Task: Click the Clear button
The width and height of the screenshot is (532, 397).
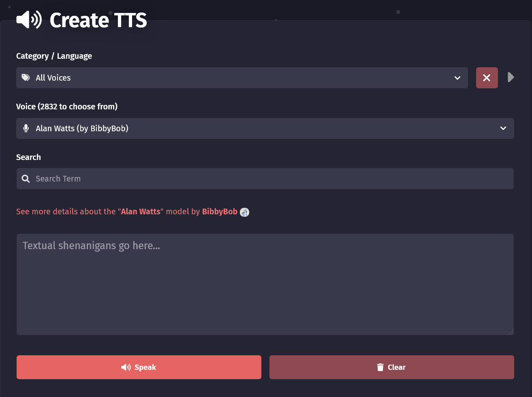Action: pyautogui.click(x=392, y=367)
